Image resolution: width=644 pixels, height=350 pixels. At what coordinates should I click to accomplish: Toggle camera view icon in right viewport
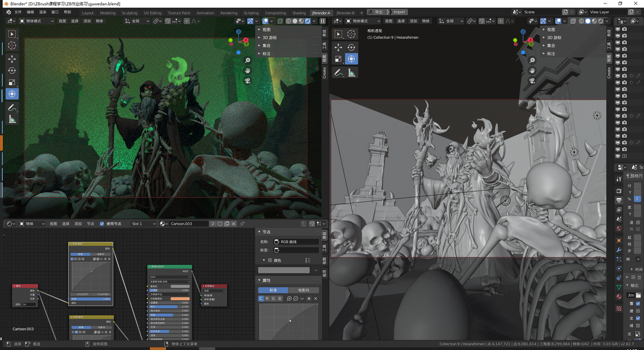pos(532,81)
